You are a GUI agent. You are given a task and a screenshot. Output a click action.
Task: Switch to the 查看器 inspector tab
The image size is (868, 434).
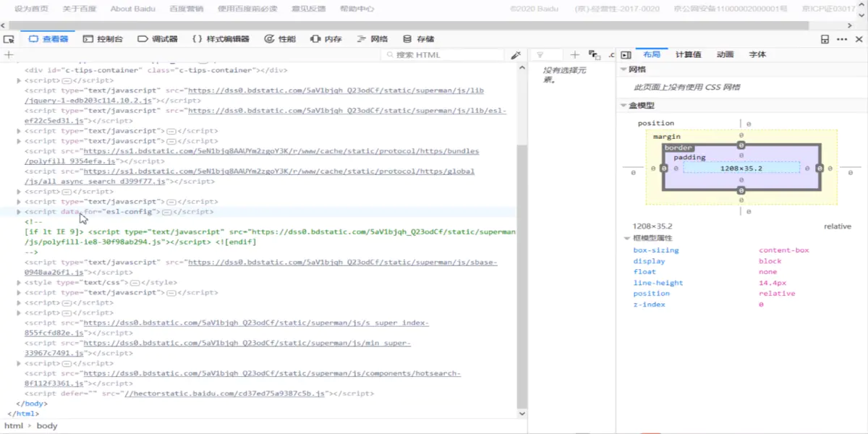click(x=48, y=39)
